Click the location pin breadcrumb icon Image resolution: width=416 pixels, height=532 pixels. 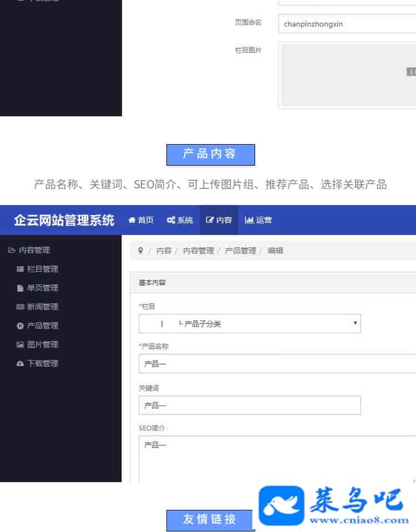[x=140, y=250]
